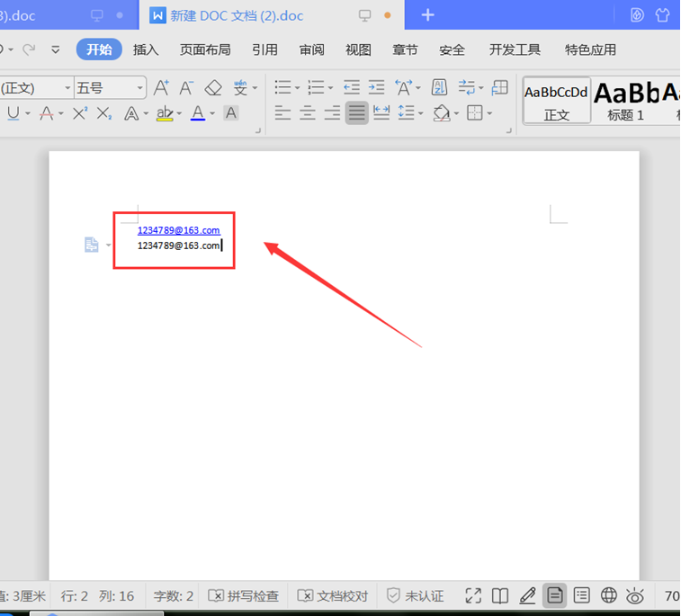Viewport: 681px width, 616px height.
Task: Open the Sort (A-Z) tool
Action: pyautogui.click(x=440, y=88)
